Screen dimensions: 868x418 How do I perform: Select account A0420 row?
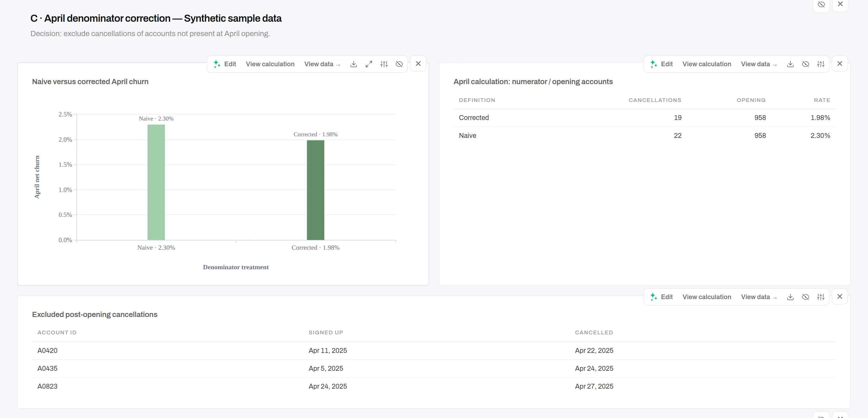click(434, 351)
